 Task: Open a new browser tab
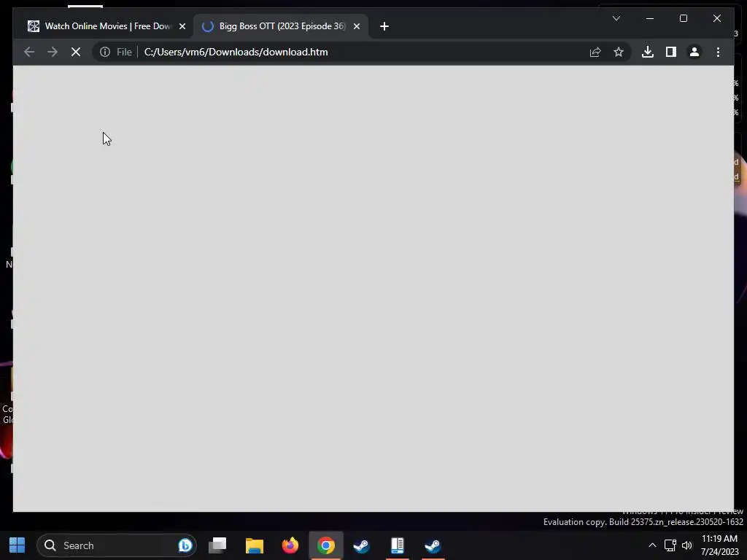tap(384, 26)
